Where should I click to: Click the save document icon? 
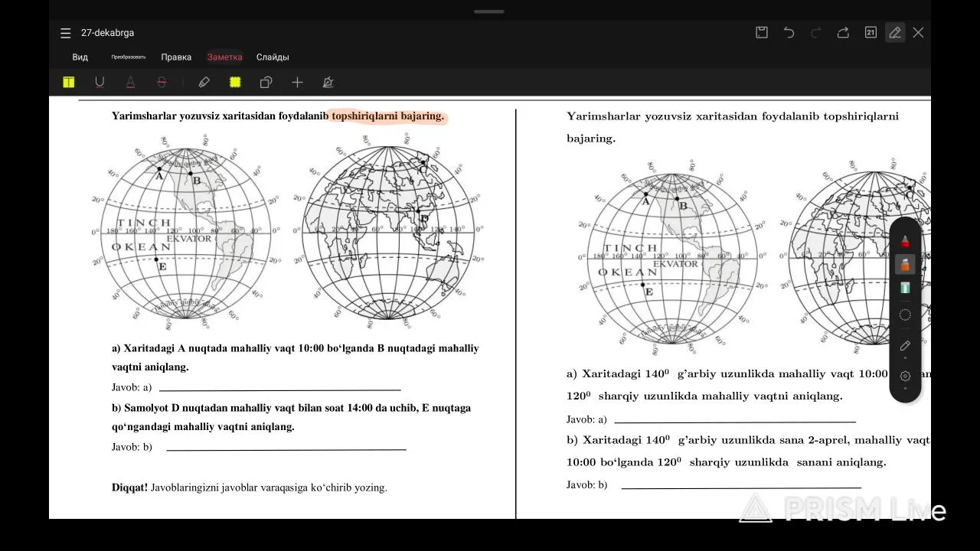762,32
